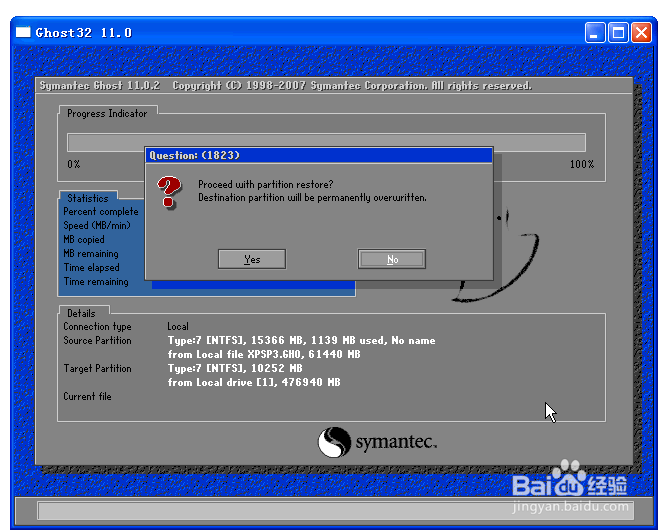Click the 'Ghost32 11.0' window title text
The width and height of the screenshot is (668, 530).
point(84,33)
